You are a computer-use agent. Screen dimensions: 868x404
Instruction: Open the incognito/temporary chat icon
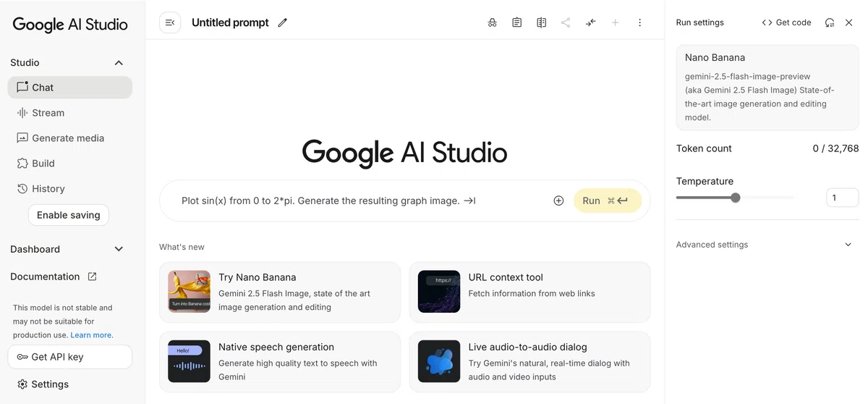tap(493, 22)
